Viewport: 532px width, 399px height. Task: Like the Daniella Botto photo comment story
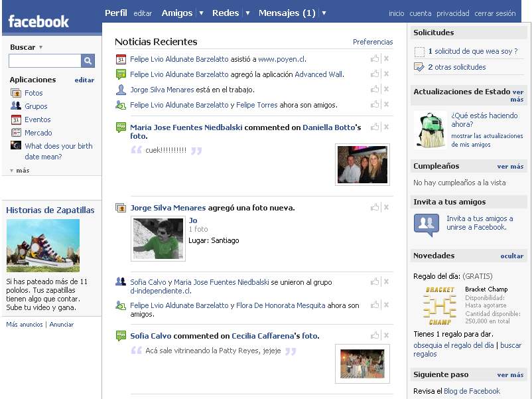tap(375, 127)
